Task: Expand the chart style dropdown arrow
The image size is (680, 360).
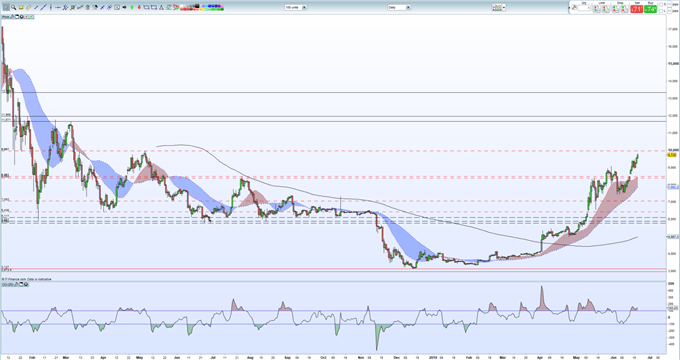Action: (503, 7)
